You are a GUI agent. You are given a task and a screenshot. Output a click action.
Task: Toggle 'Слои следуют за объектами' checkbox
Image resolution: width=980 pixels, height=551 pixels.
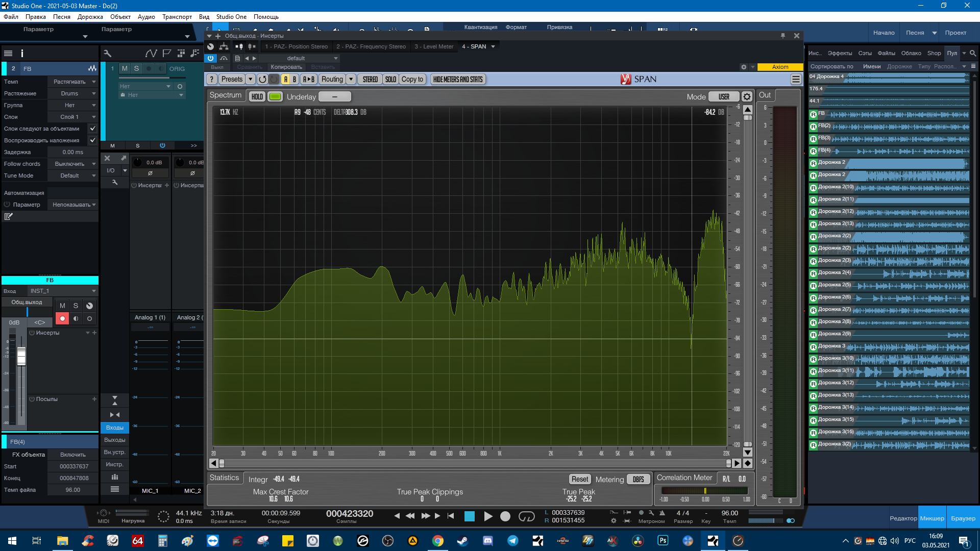click(92, 129)
